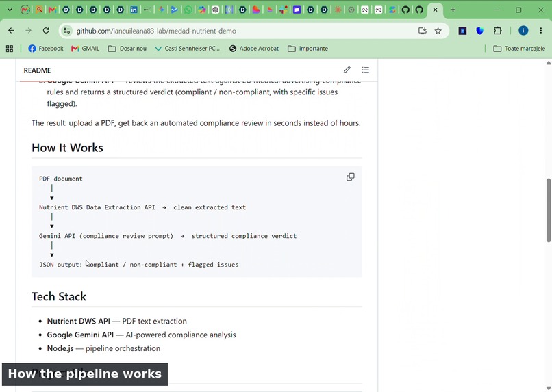Click the 'Nutrient DWS API' bullet item
The image size is (552, 392).
pyautogui.click(x=117, y=321)
